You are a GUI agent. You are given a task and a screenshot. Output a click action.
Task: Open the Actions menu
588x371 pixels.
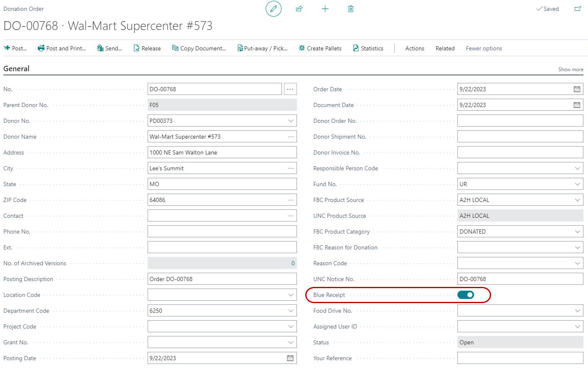tap(415, 48)
